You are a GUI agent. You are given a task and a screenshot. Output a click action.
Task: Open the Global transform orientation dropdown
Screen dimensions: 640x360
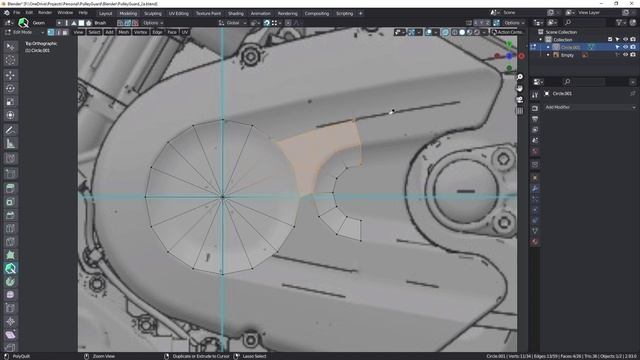click(x=233, y=23)
